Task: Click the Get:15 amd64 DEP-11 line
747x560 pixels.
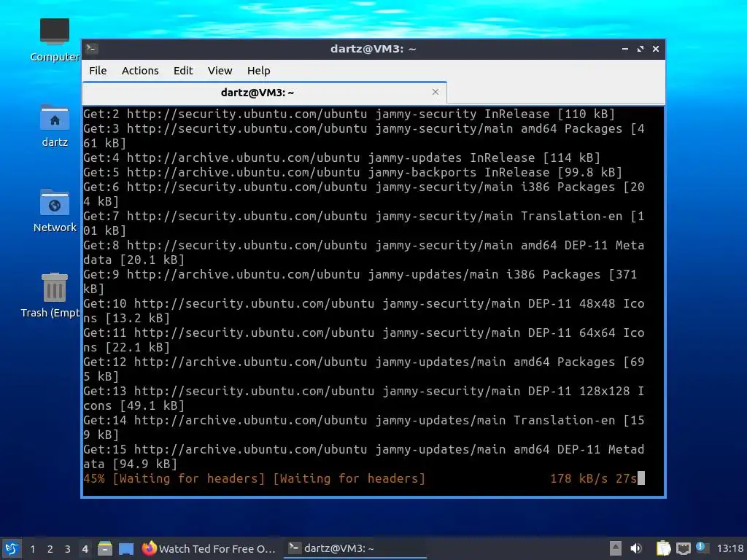Action: point(364,456)
